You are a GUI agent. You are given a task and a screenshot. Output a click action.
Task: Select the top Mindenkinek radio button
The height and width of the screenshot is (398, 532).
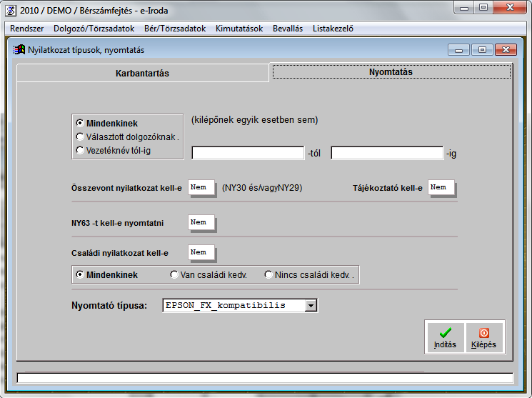(x=80, y=123)
